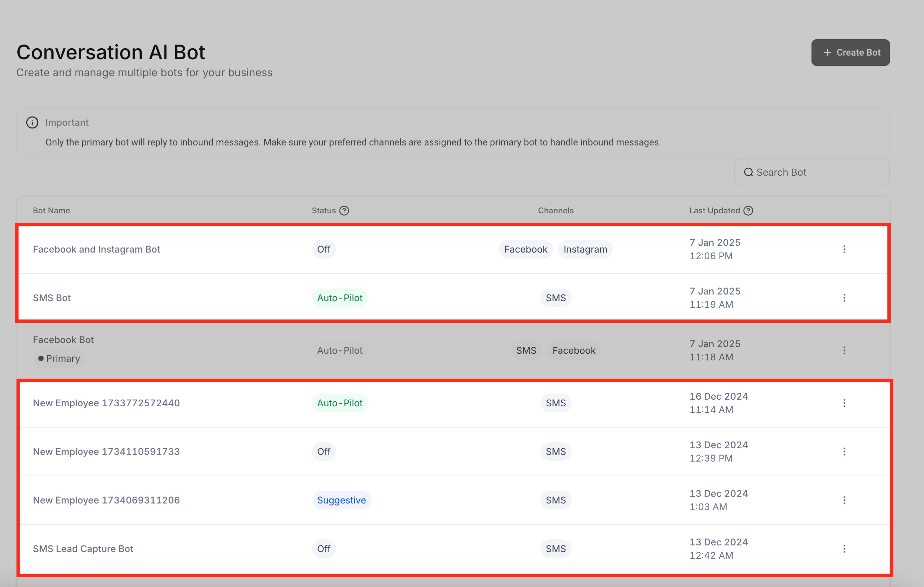Open the SMS Lead Capture Bot name

tap(83, 549)
